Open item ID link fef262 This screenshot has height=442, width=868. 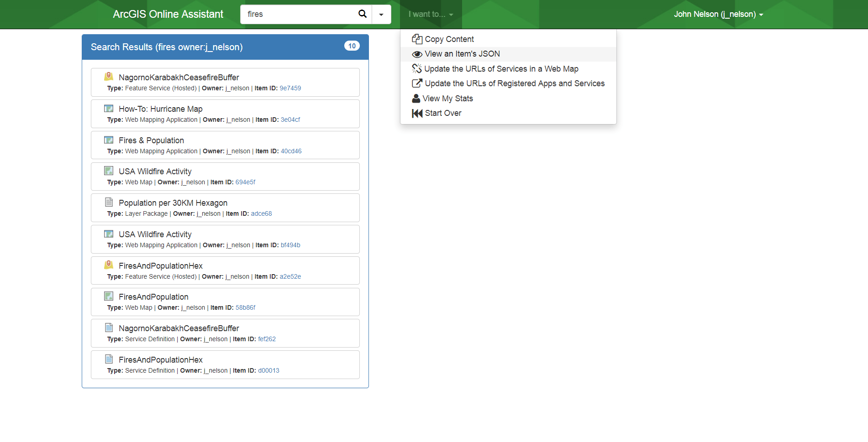click(267, 339)
